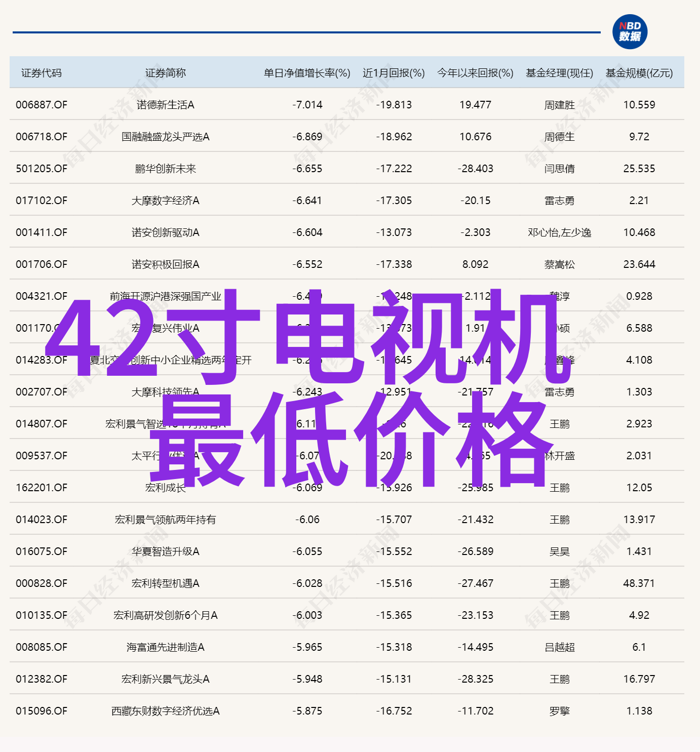Select fund code 006718.OF
Viewport: 700px width, 752px height.
tap(42, 137)
